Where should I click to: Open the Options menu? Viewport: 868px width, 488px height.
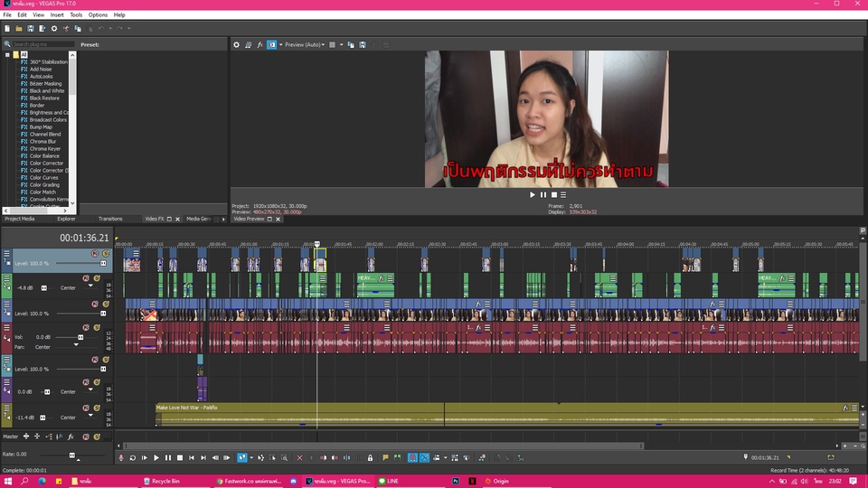(98, 15)
